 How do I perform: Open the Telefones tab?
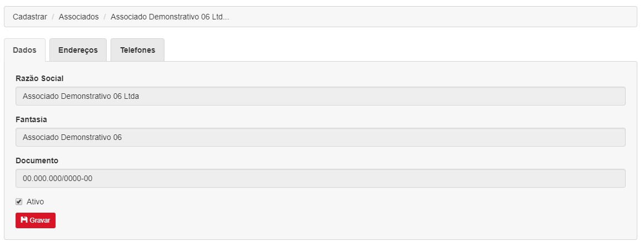(138, 50)
